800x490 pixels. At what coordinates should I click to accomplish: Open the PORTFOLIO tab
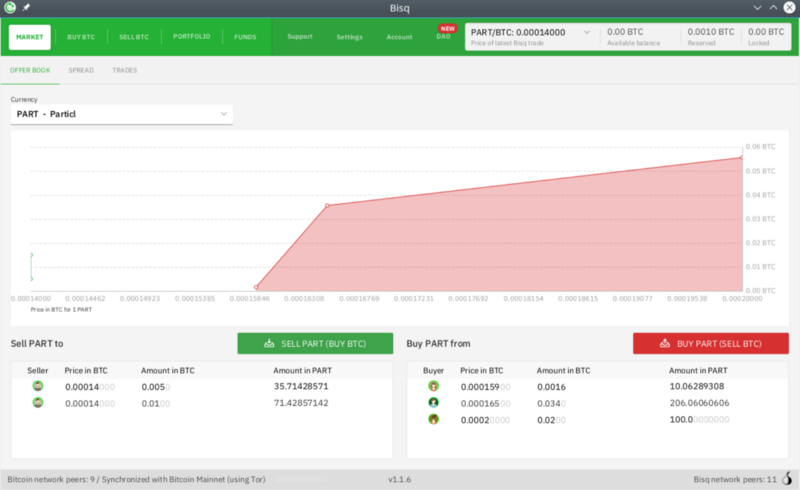[191, 36]
